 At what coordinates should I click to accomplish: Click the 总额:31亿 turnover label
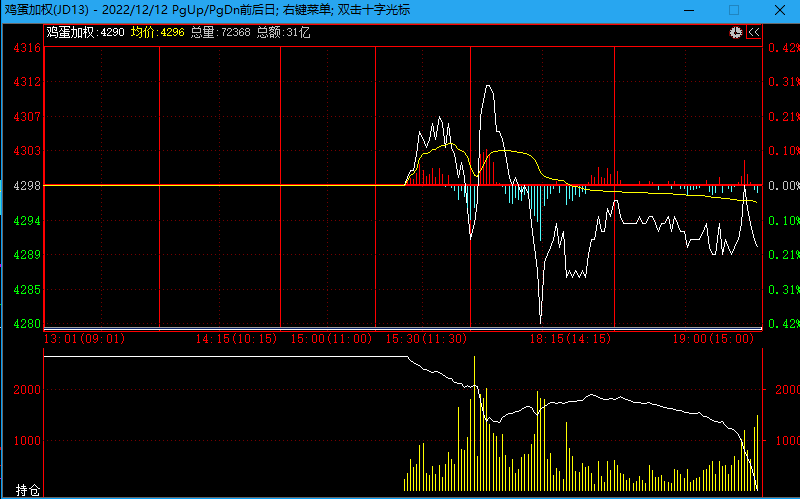pos(283,32)
